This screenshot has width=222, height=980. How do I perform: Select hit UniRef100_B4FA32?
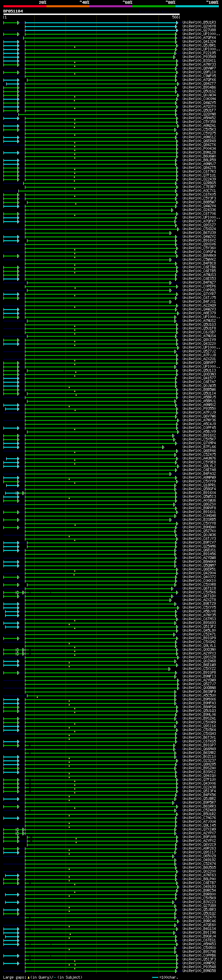(199, 473)
